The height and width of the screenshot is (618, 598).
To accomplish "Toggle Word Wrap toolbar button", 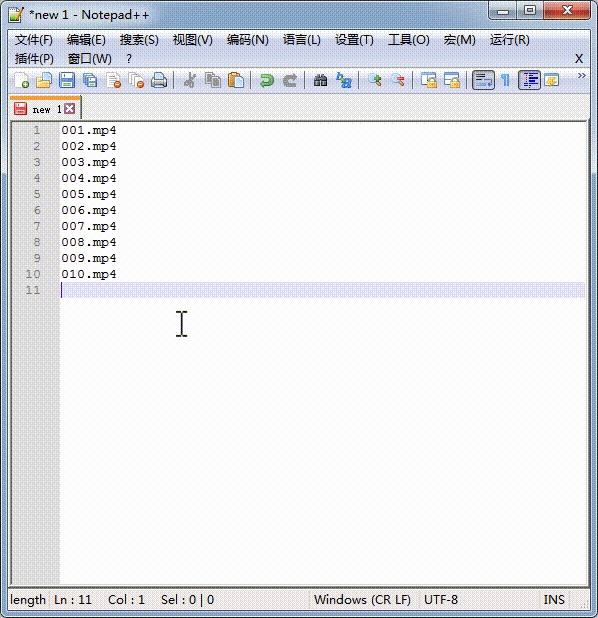I will tap(483, 80).
